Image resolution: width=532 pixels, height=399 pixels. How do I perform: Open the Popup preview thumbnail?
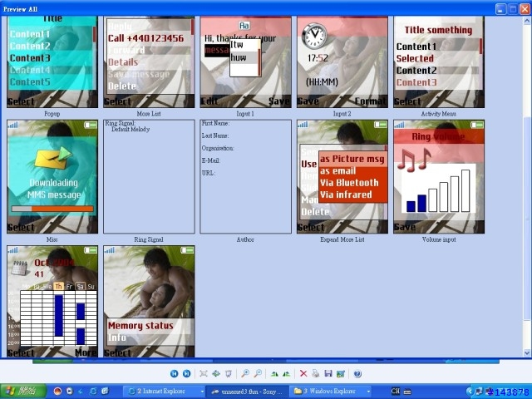point(52,62)
